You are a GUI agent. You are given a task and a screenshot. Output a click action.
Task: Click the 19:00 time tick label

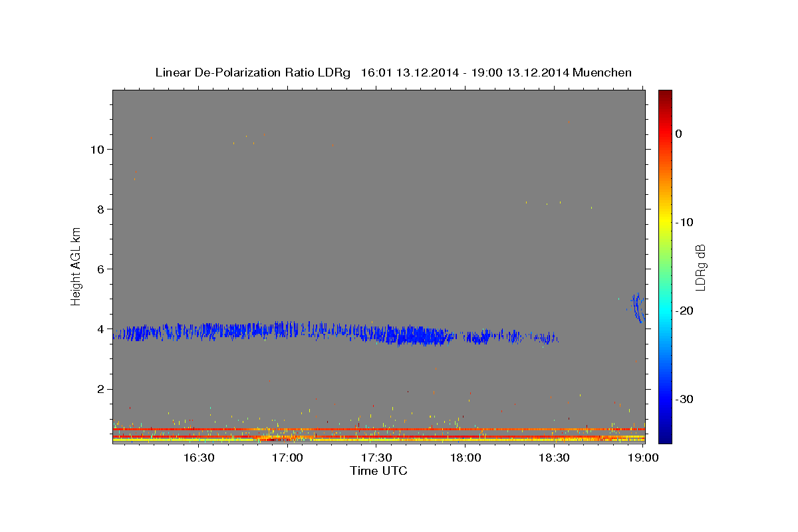[x=643, y=458]
